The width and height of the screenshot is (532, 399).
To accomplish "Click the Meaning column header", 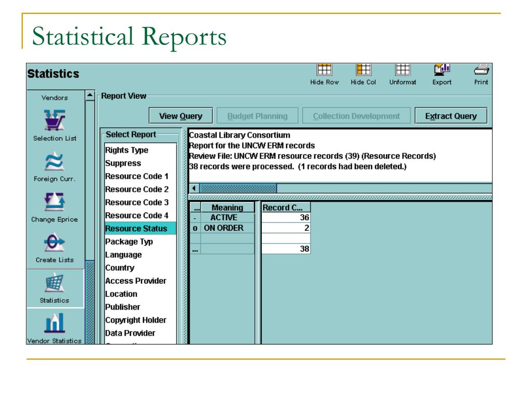I will click(228, 207).
